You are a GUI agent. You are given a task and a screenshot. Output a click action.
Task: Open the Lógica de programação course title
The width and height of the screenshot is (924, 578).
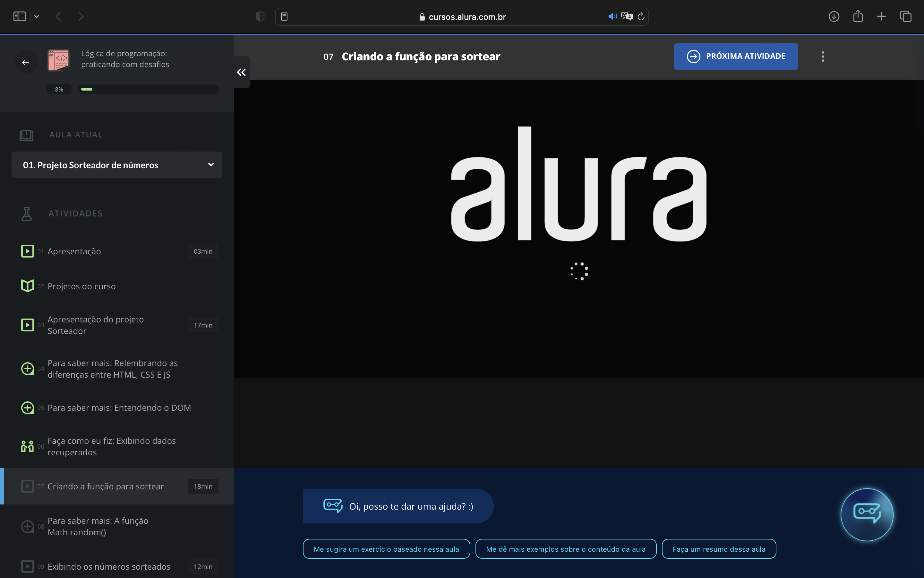pyautogui.click(x=125, y=59)
